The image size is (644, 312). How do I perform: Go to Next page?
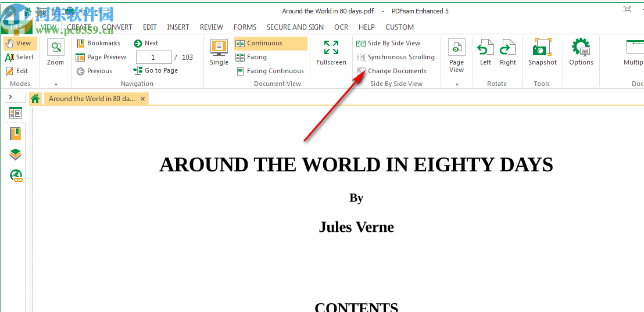coord(146,43)
